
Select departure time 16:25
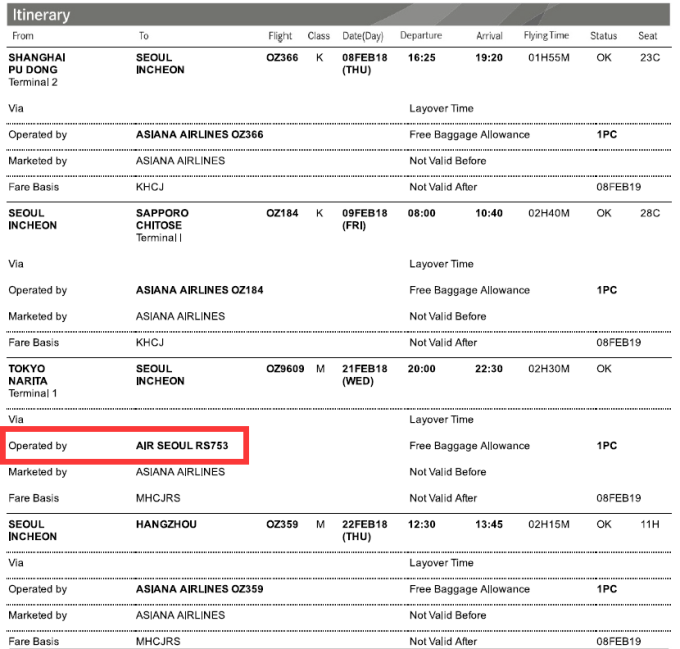[422, 58]
